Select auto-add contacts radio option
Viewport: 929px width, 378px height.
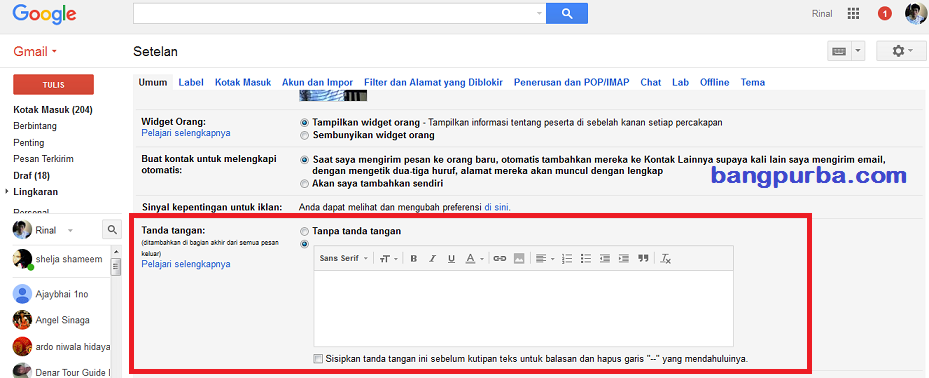pyautogui.click(x=305, y=160)
